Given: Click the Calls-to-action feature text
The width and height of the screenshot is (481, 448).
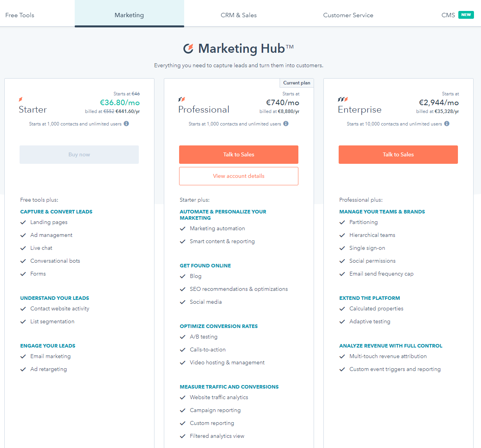Looking at the screenshot, I should [x=208, y=349].
